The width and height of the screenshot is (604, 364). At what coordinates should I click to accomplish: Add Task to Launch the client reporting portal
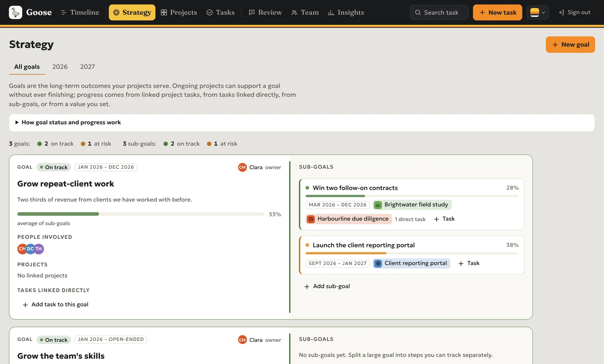(x=469, y=263)
